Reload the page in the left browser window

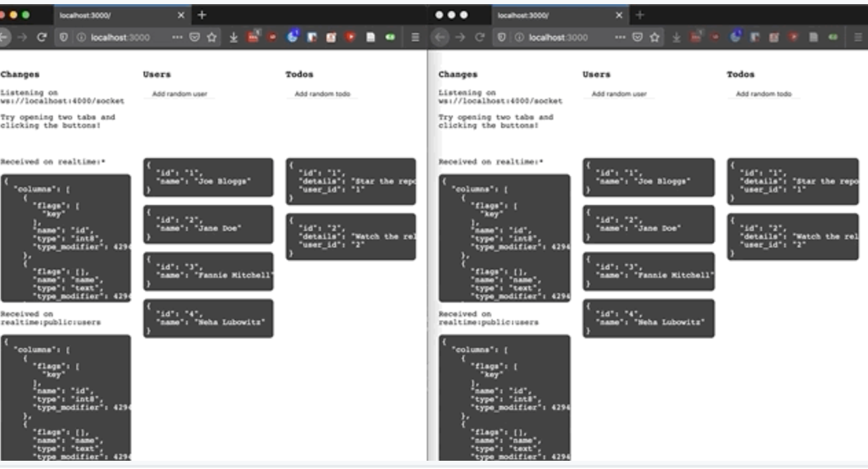[41, 38]
